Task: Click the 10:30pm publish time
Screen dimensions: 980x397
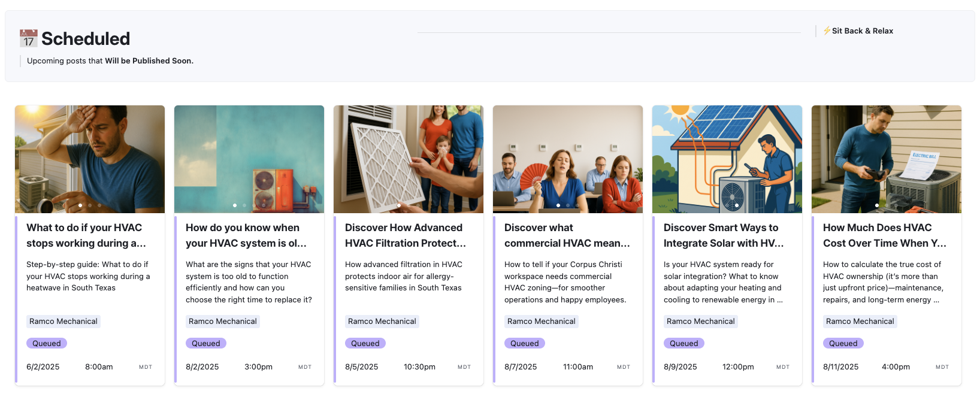Action: coord(420,367)
